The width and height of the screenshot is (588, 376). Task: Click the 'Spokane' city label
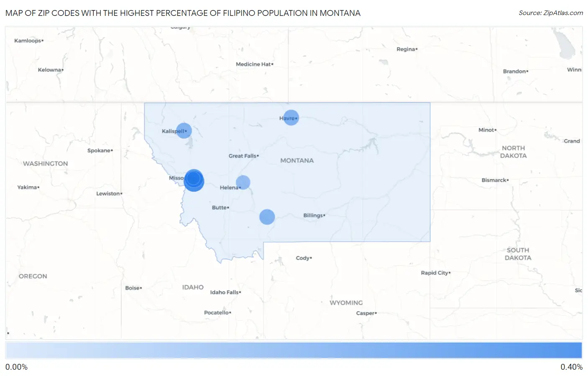click(x=100, y=151)
